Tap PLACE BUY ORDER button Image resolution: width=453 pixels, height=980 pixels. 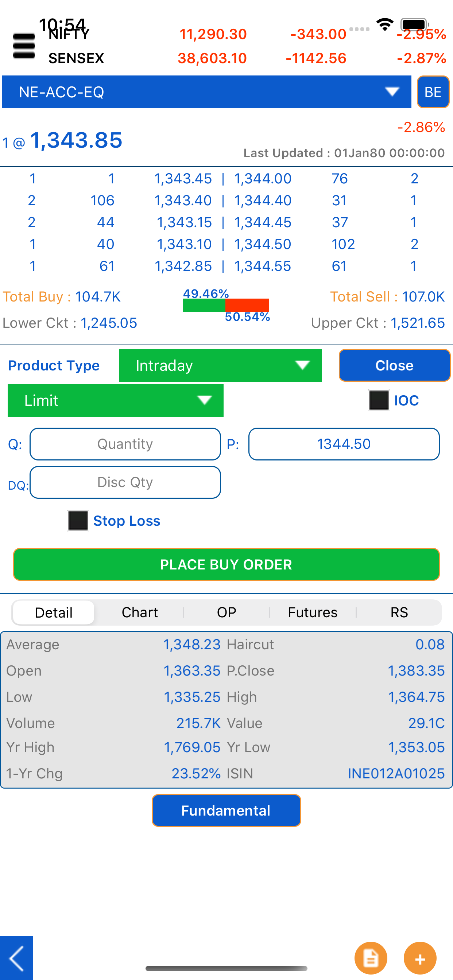coord(226,565)
